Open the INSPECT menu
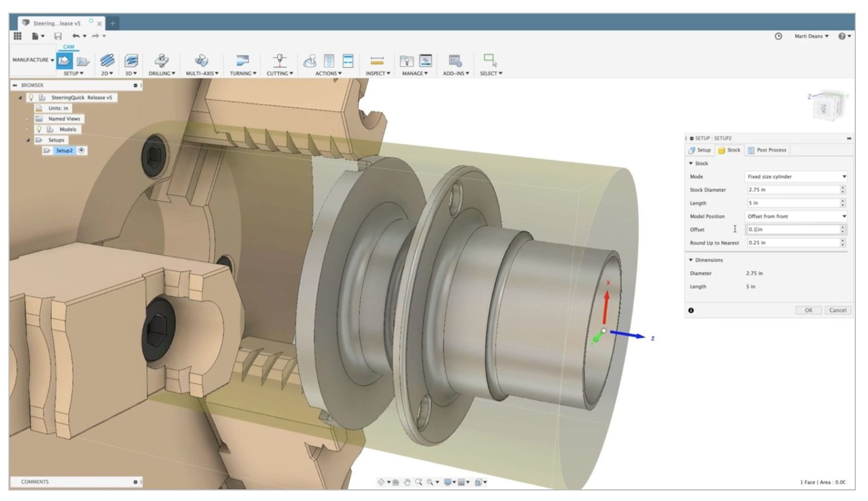Screen dimensions: 868x501 tap(377, 73)
